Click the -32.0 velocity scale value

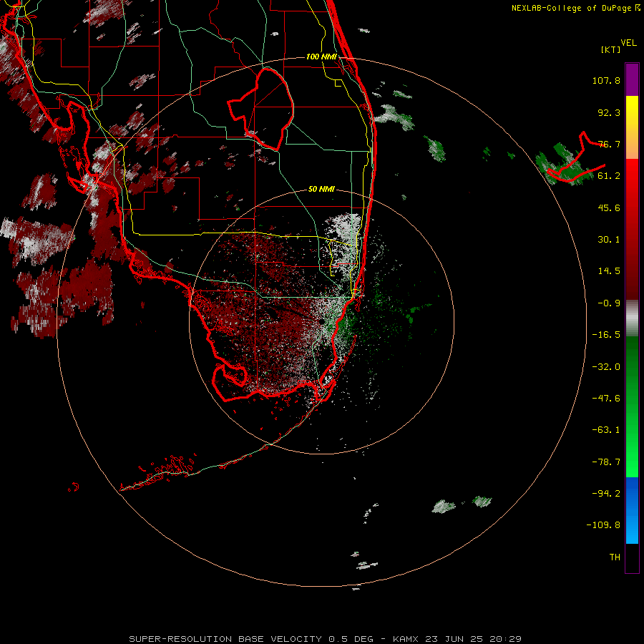point(606,367)
